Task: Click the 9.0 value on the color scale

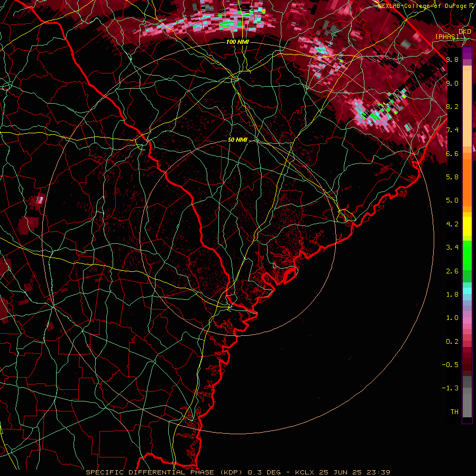Action: pyautogui.click(x=452, y=83)
